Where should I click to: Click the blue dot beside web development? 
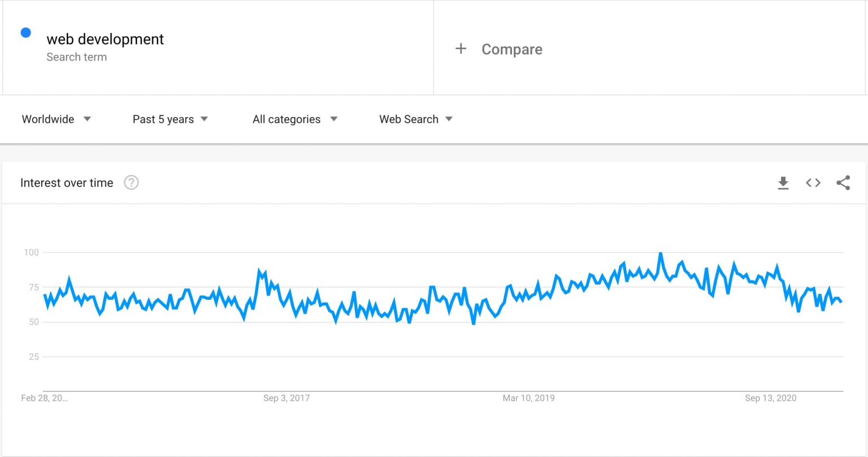coord(25,33)
